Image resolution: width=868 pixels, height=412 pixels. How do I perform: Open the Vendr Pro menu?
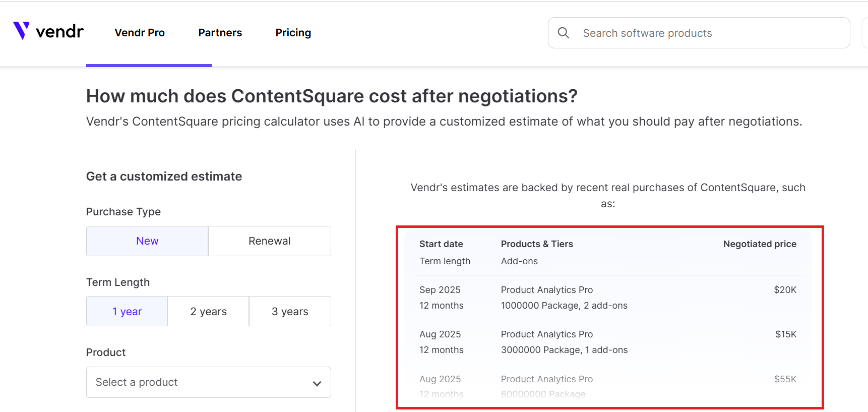click(140, 33)
